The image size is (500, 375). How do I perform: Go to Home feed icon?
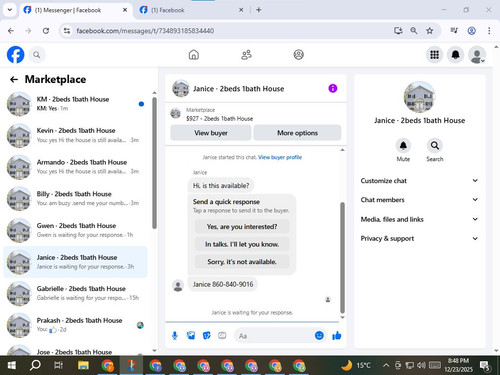tap(194, 55)
